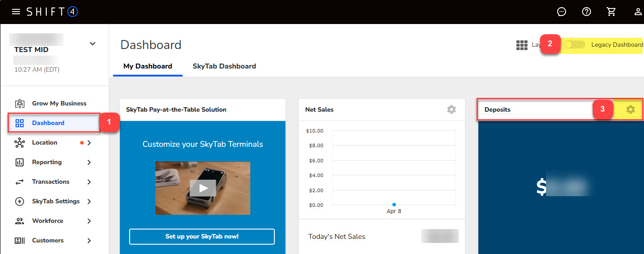
Task: Click the Transactions arrows icon
Action: pyautogui.click(x=20, y=181)
